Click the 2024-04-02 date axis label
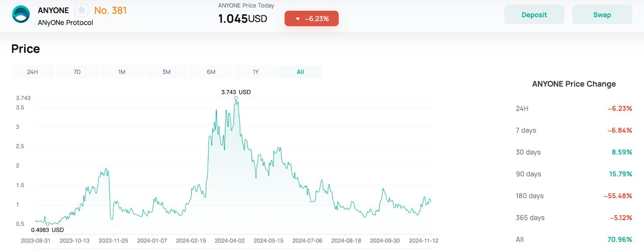The height and width of the screenshot is (249, 644). pyautogui.click(x=229, y=241)
